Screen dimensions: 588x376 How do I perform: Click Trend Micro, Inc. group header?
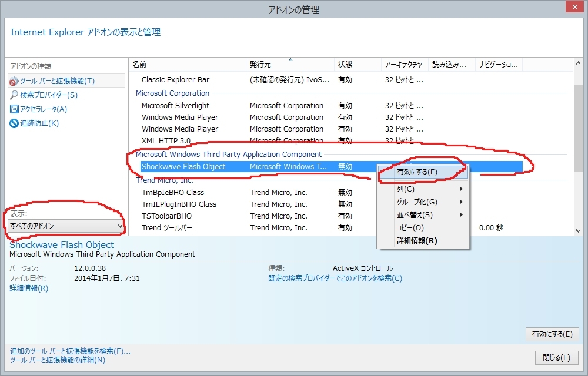click(x=165, y=180)
